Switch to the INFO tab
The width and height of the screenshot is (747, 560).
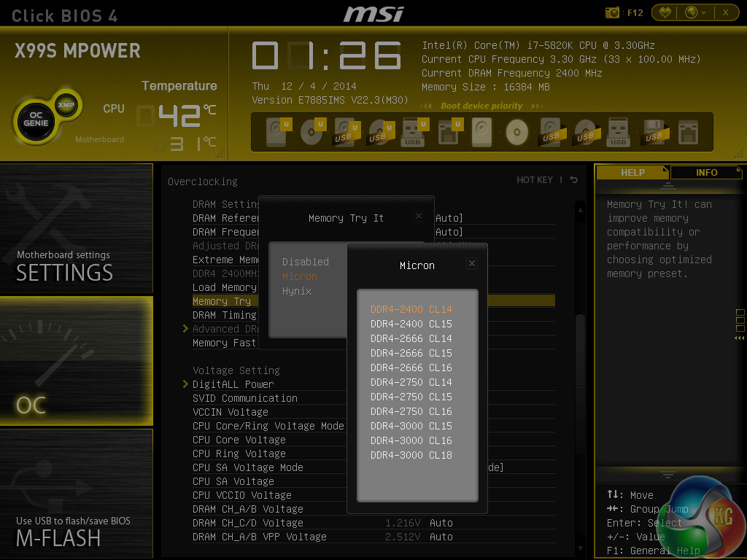[x=706, y=172]
